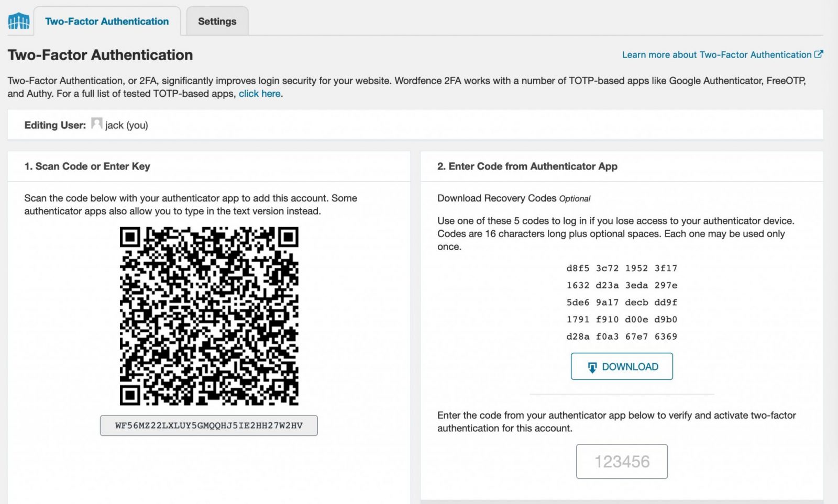Click the secret key text box starting with WF56MZ
838x504 pixels.
[x=209, y=425]
